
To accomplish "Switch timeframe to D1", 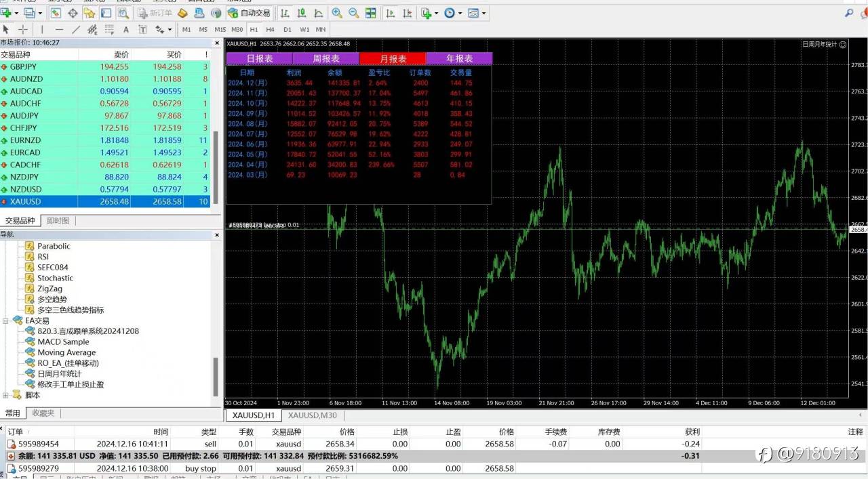I will (x=288, y=29).
